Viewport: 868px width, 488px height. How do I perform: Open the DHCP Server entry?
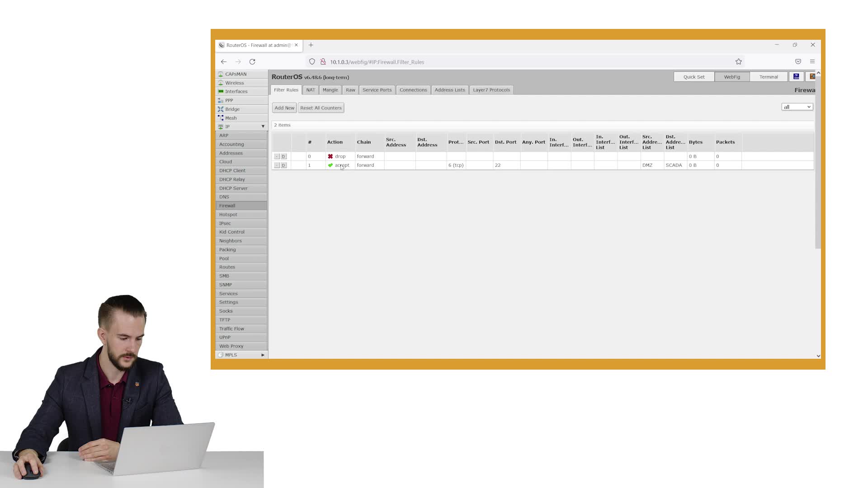[241, 188]
